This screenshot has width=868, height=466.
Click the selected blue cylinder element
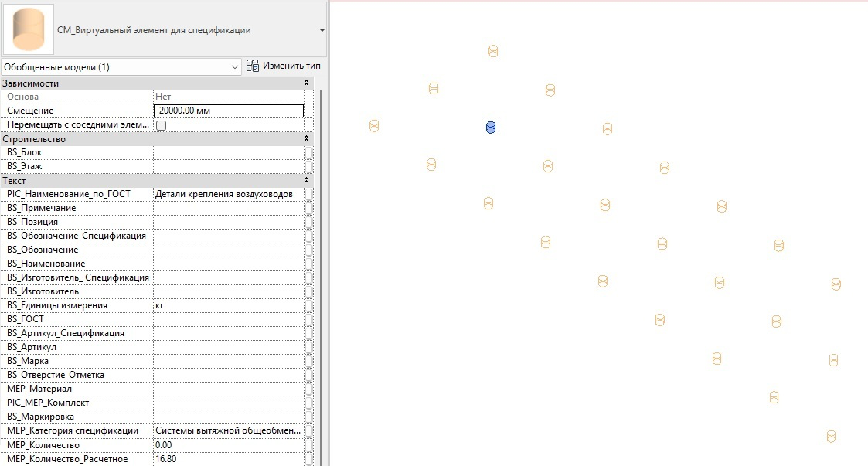click(491, 128)
